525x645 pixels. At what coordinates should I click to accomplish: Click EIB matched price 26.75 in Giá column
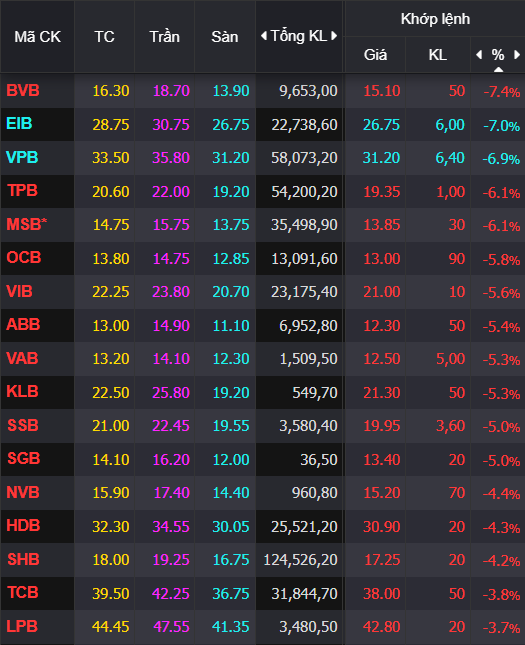381,125
